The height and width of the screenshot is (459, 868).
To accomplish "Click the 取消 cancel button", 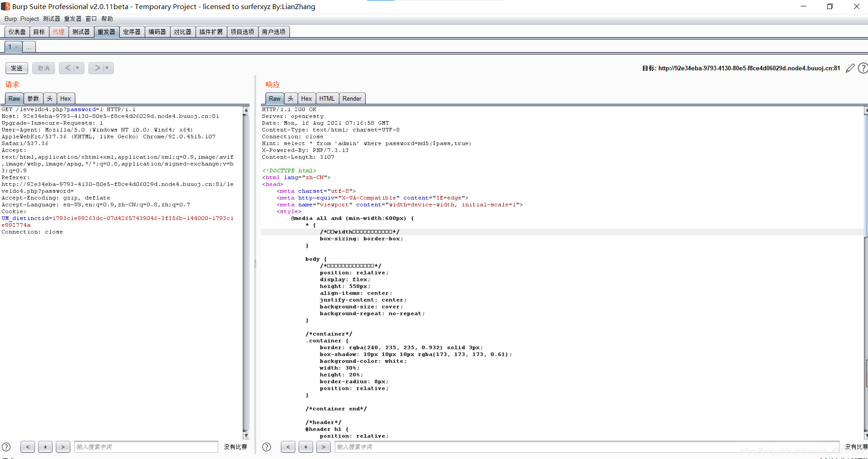I will [x=44, y=68].
